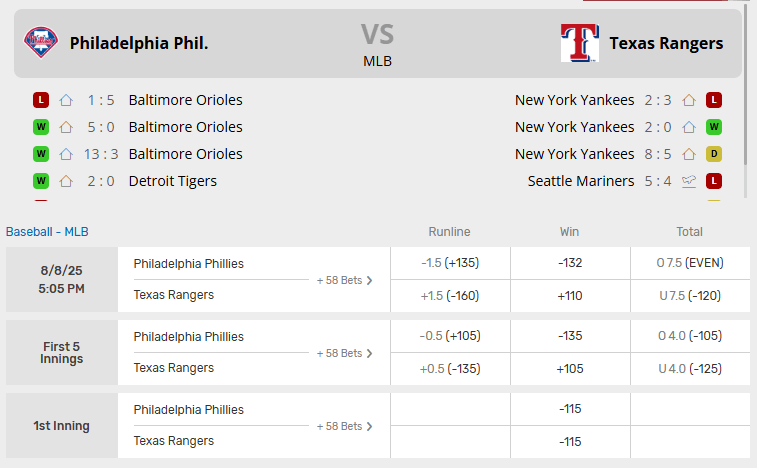Click the Runline column header
This screenshot has width=757, height=468.
pyautogui.click(x=449, y=232)
